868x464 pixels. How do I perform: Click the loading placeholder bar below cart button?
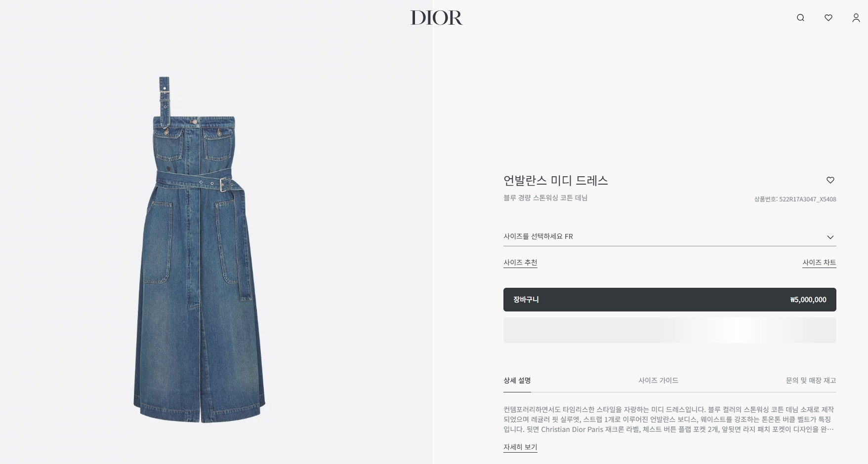tap(670, 330)
